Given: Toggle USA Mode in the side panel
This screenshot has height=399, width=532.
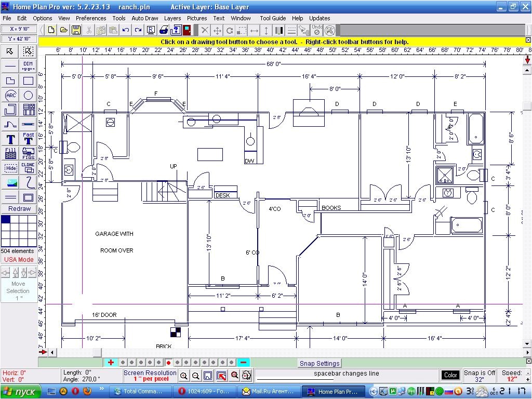Looking at the screenshot, I should [19, 259].
